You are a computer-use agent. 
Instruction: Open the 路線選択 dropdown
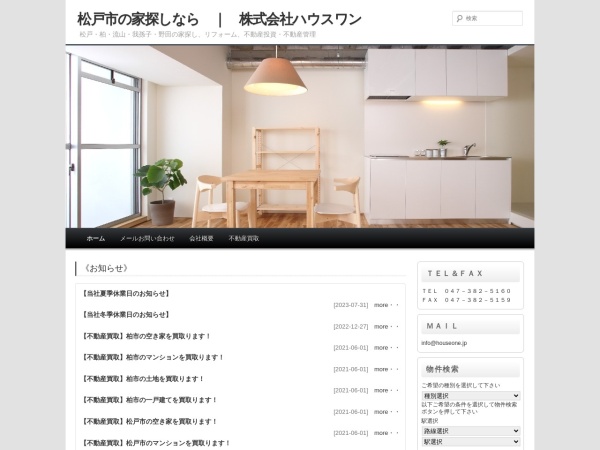point(471,431)
